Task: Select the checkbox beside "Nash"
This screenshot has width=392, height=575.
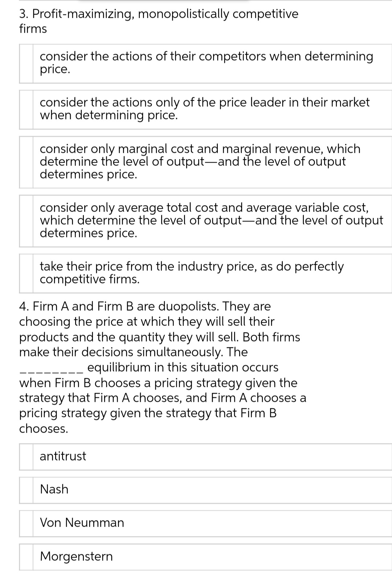Action: coord(25,489)
